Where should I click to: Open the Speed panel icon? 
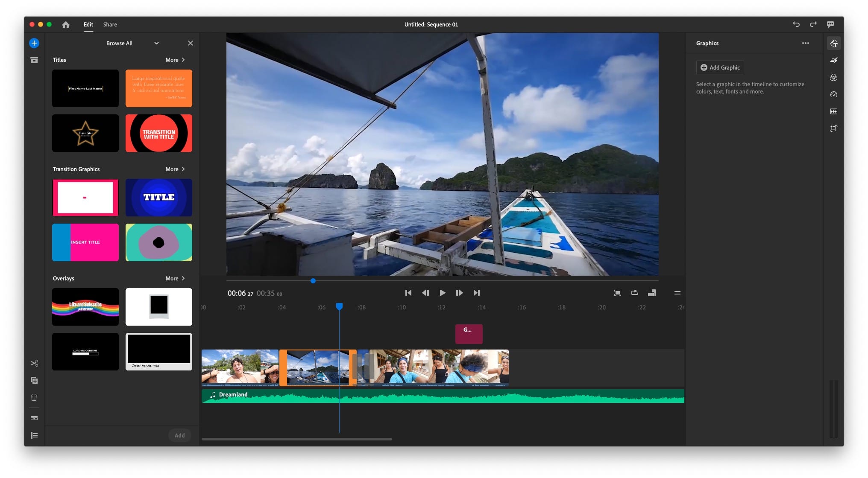pyautogui.click(x=833, y=94)
